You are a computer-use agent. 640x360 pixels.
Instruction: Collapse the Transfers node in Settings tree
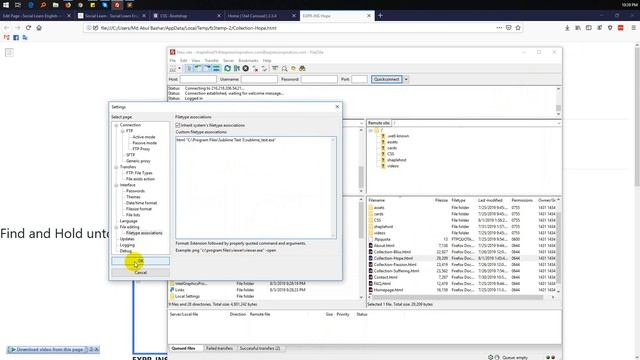tap(116, 167)
